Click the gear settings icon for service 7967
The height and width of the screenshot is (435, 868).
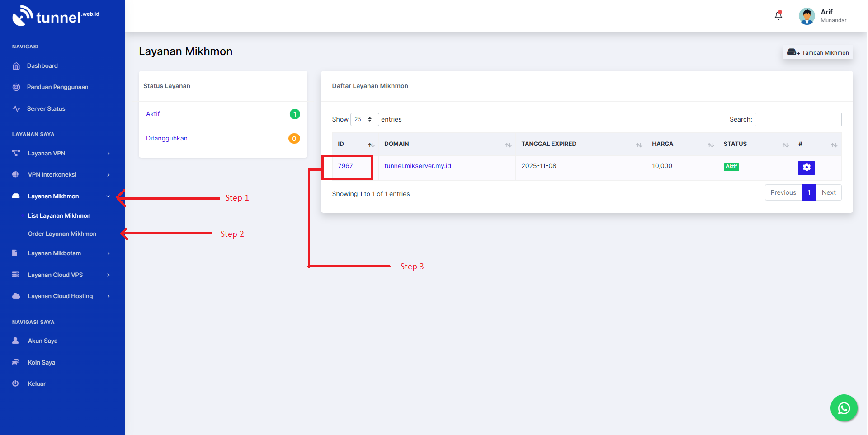(806, 168)
